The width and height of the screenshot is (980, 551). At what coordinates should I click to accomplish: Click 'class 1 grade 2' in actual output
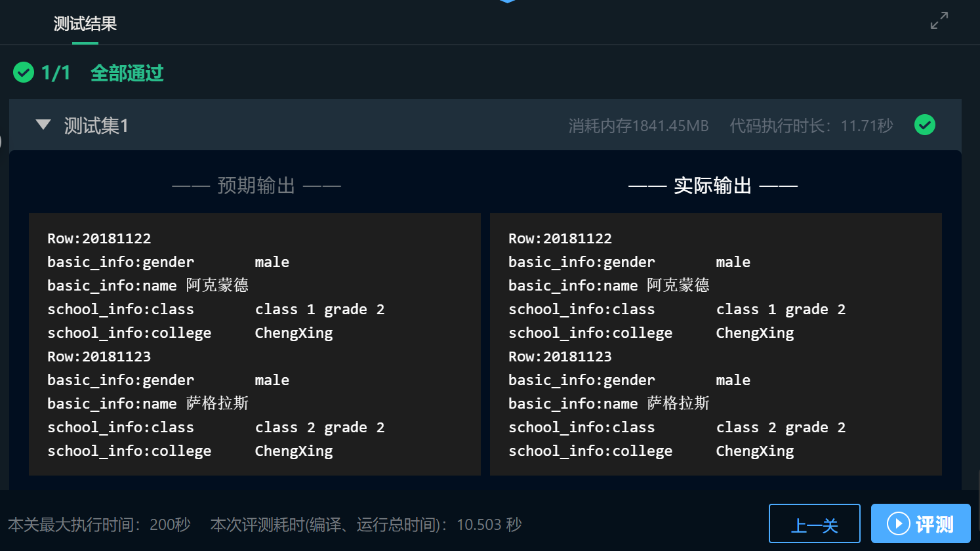[781, 310]
